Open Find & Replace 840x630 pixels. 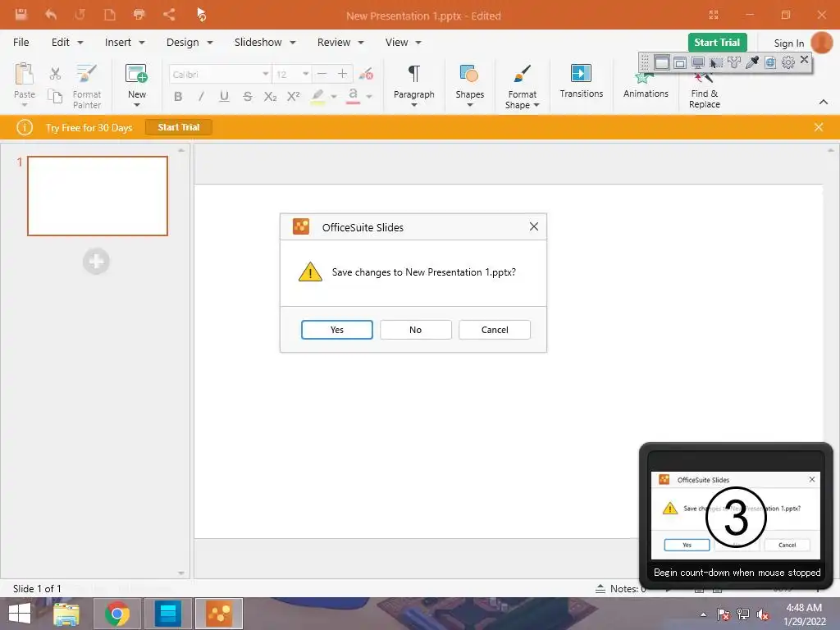pos(705,91)
